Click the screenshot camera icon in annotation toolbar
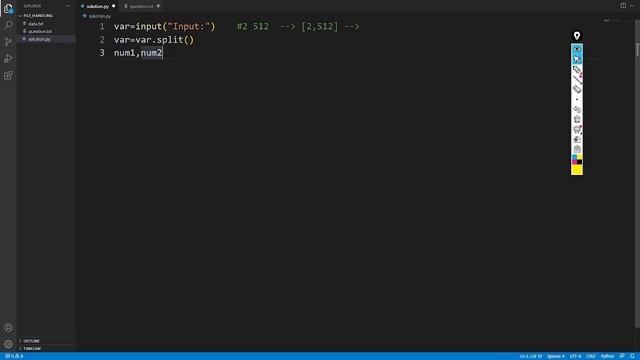 [577, 139]
